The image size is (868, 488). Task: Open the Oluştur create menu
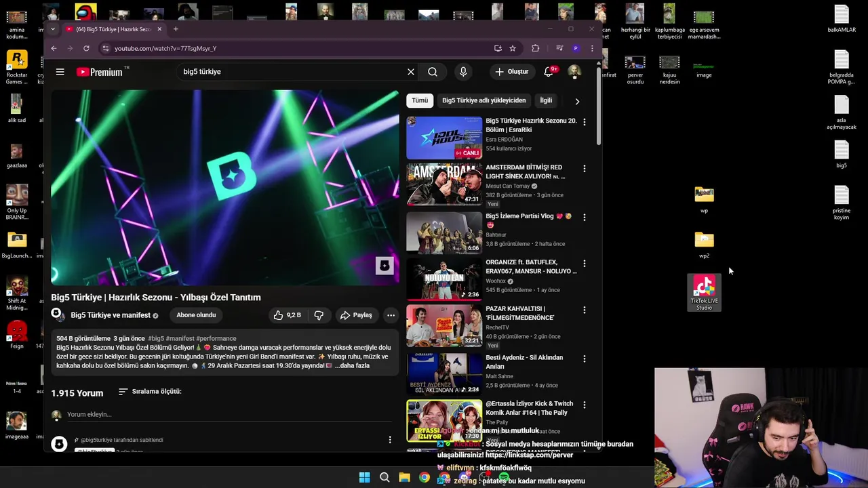[512, 72]
